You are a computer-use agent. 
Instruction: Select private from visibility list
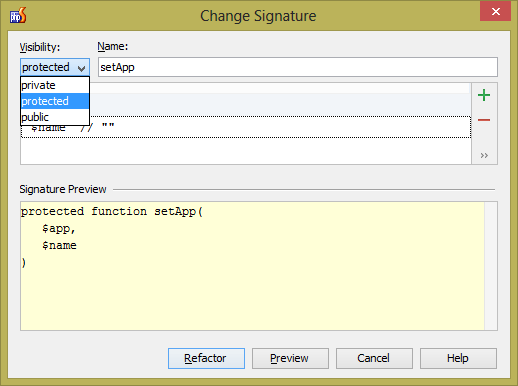[55, 85]
